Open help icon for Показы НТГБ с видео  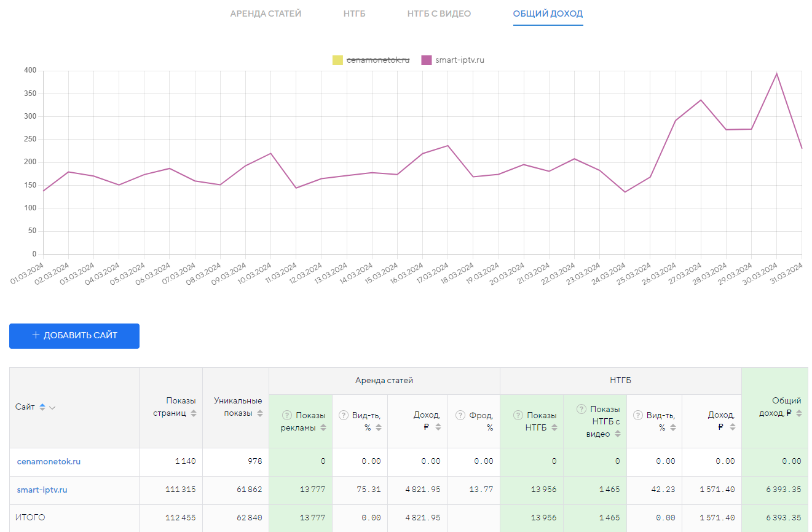coord(581,409)
